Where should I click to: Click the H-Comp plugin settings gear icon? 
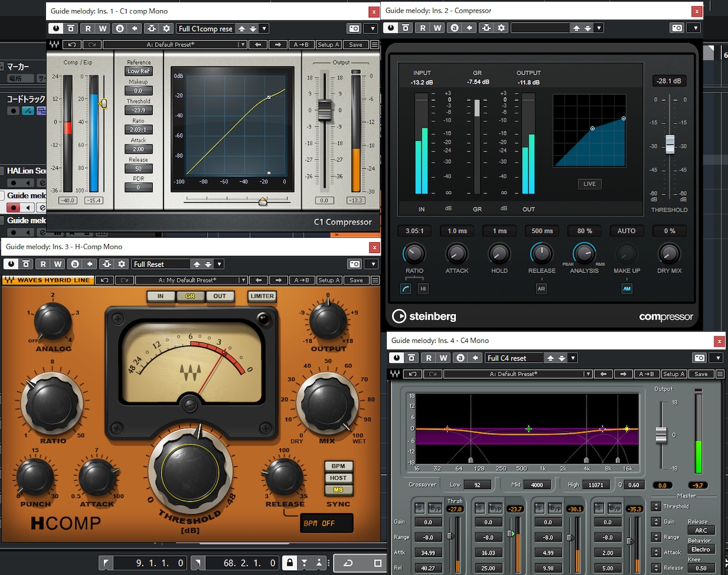[x=122, y=264]
